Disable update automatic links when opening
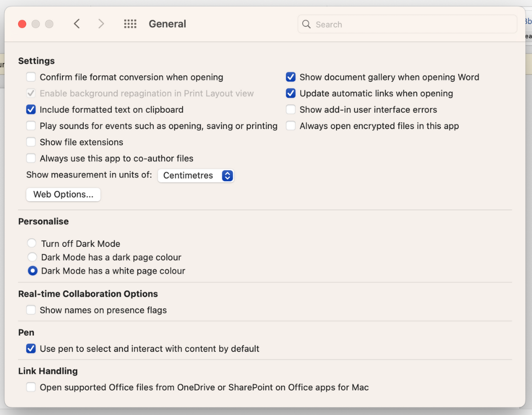Viewport: 532px width, 415px height. (x=291, y=93)
